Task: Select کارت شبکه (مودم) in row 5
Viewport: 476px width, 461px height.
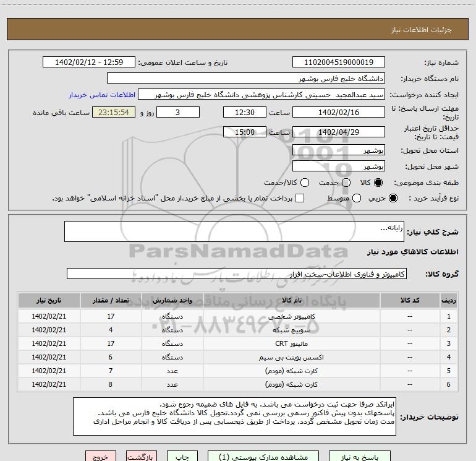Action: [x=291, y=371]
